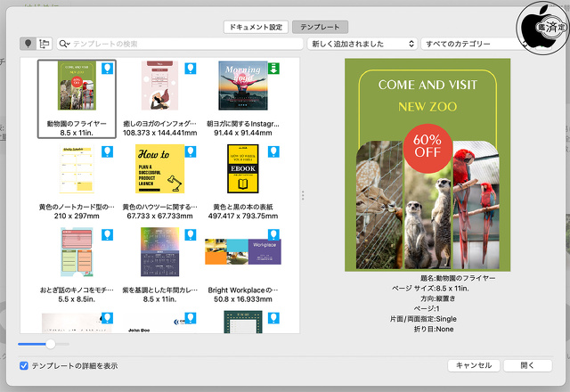Click blue badge on yellow How to template
The height and width of the screenshot is (392, 570).
pos(191,151)
